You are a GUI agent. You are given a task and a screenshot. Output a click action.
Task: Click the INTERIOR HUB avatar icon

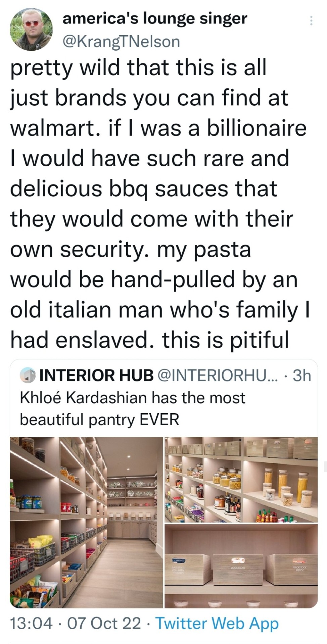pyautogui.click(x=28, y=375)
